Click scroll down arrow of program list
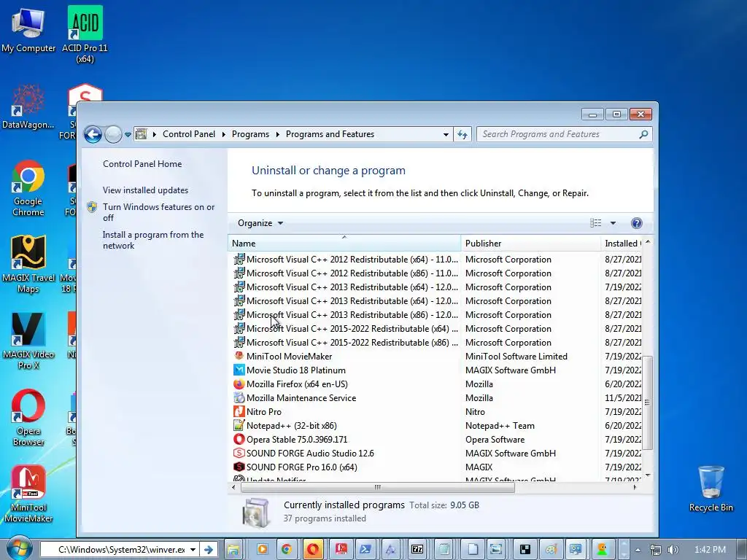This screenshot has width=747, height=560. [x=648, y=475]
